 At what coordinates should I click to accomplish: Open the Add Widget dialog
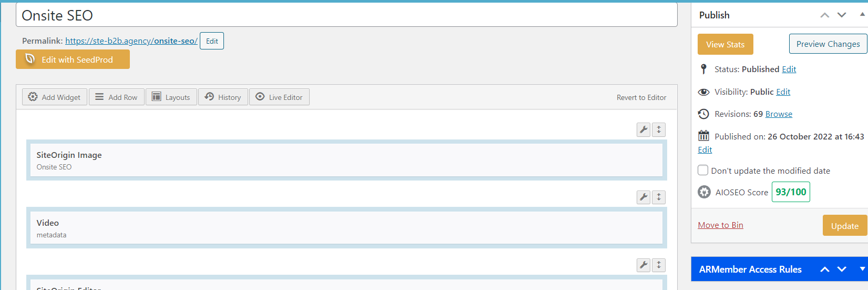click(x=55, y=97)
